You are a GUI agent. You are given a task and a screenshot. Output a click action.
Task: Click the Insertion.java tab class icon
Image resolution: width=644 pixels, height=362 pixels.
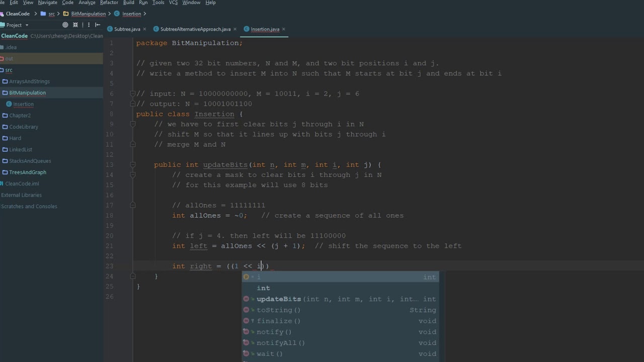(247, 29)
